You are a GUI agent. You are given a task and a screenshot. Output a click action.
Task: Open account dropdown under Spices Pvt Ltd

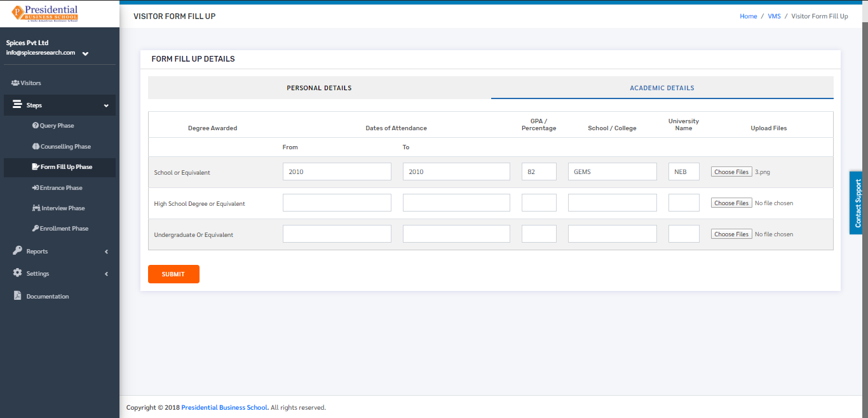pyautogui.click(x=85, y=53)
